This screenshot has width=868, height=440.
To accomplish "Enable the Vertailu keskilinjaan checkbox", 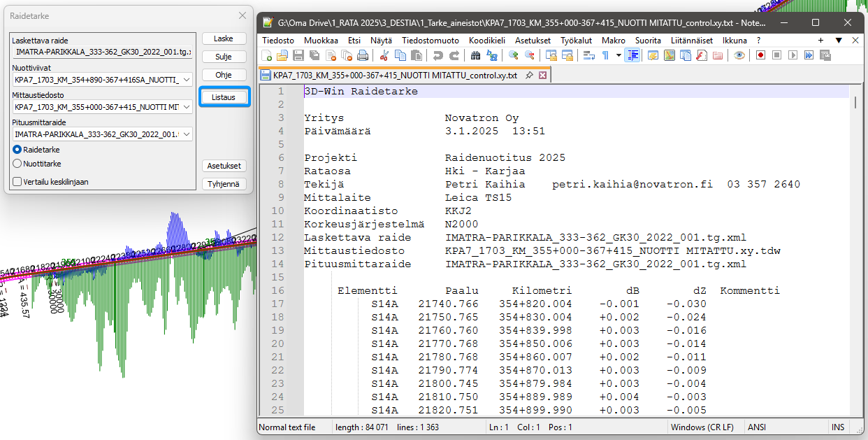I will coord(17,182).
